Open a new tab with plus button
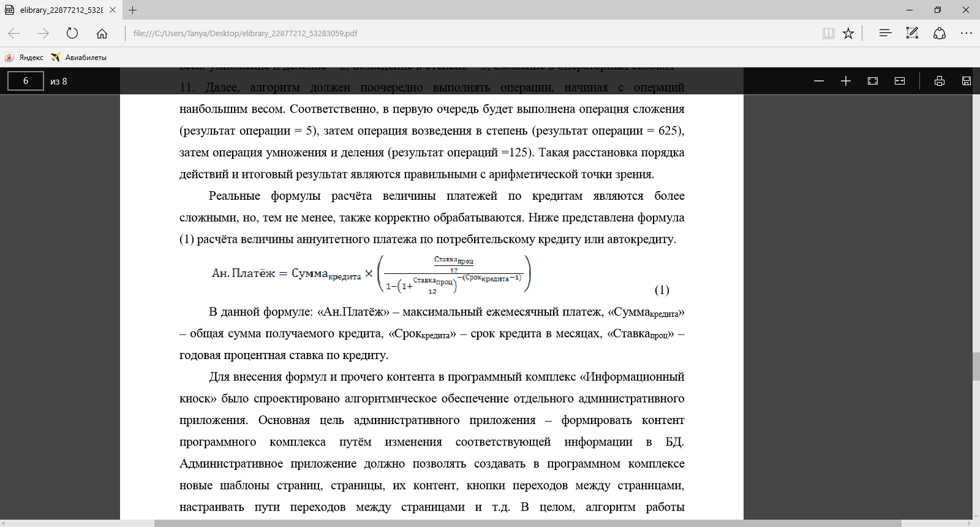This screenshot has width=980, height=527. [x=133, y=10]
